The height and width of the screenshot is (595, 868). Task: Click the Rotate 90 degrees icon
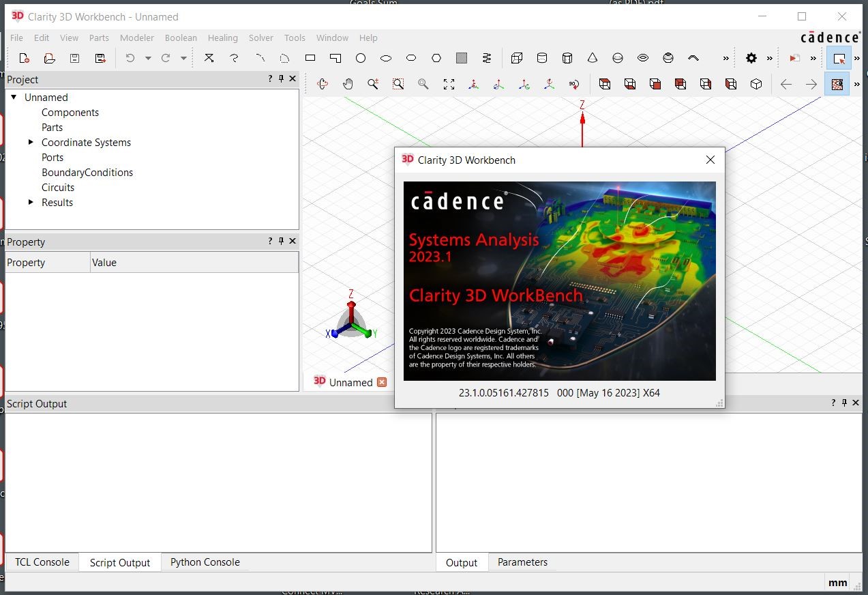[574, 84]
